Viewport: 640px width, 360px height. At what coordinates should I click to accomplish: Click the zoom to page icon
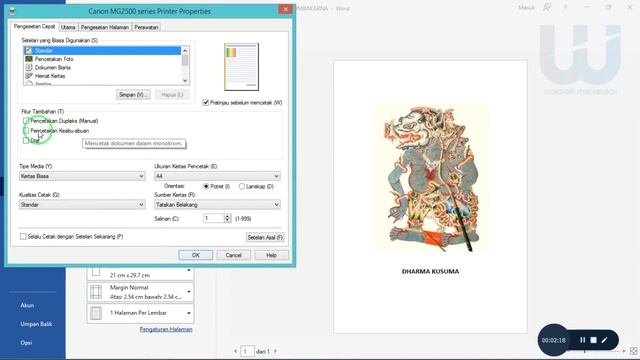[633, 351]
